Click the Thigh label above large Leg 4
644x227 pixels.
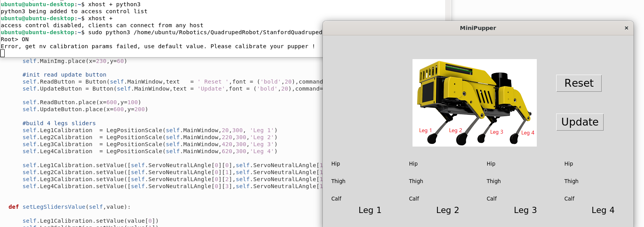pos(571,181)
